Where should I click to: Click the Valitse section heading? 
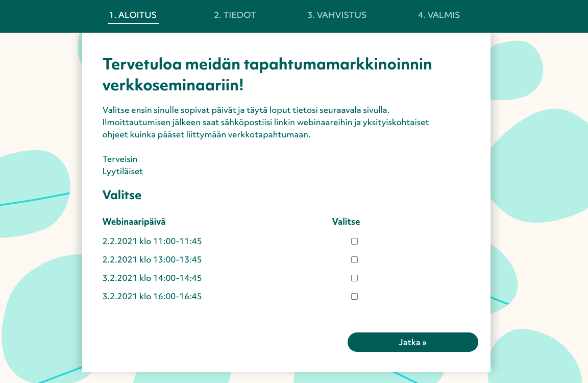tap(122, 195)
